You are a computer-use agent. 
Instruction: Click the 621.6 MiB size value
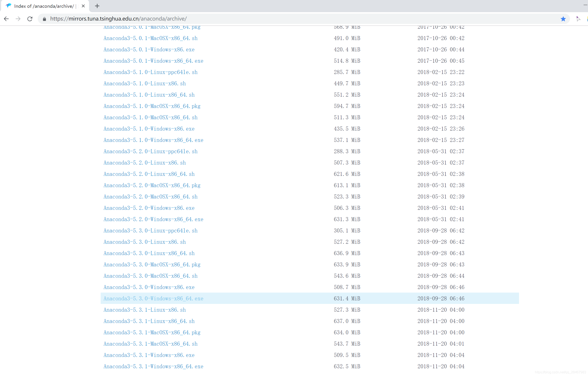[x=347, y=174]
